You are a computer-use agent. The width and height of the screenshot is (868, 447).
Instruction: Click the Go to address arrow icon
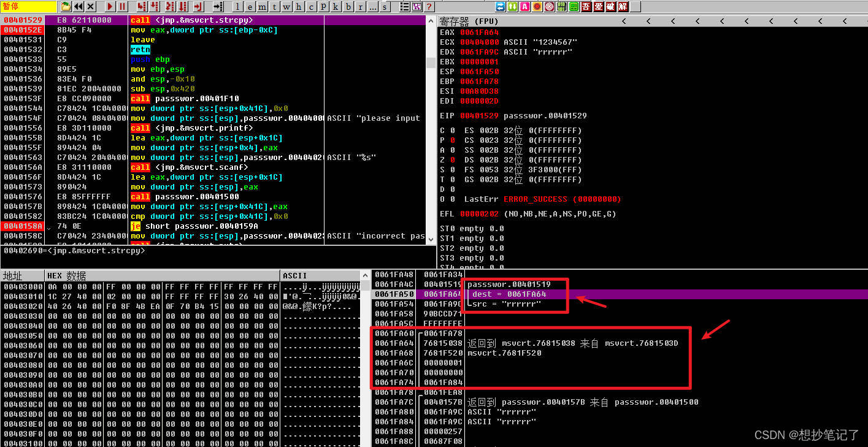[x=218, y=7]
